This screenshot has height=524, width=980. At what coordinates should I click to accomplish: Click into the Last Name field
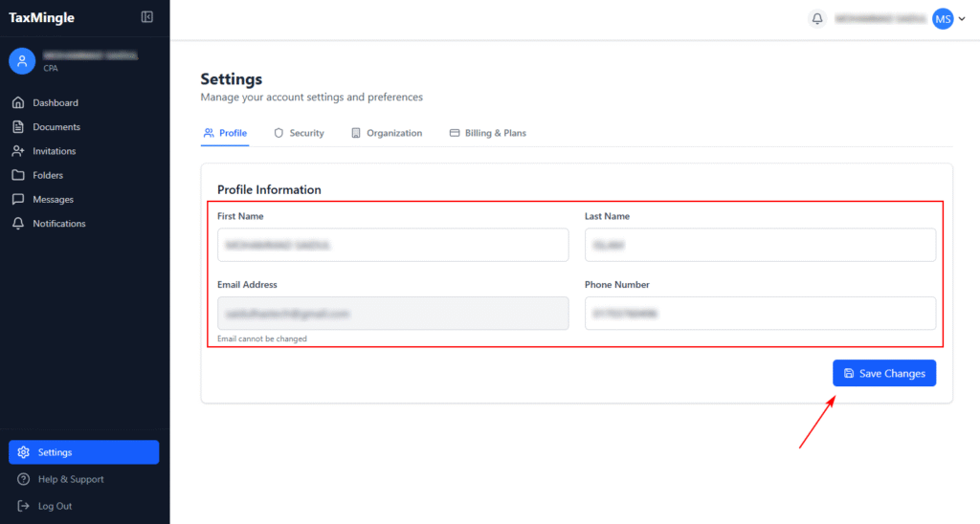click(x=760, y=245)
